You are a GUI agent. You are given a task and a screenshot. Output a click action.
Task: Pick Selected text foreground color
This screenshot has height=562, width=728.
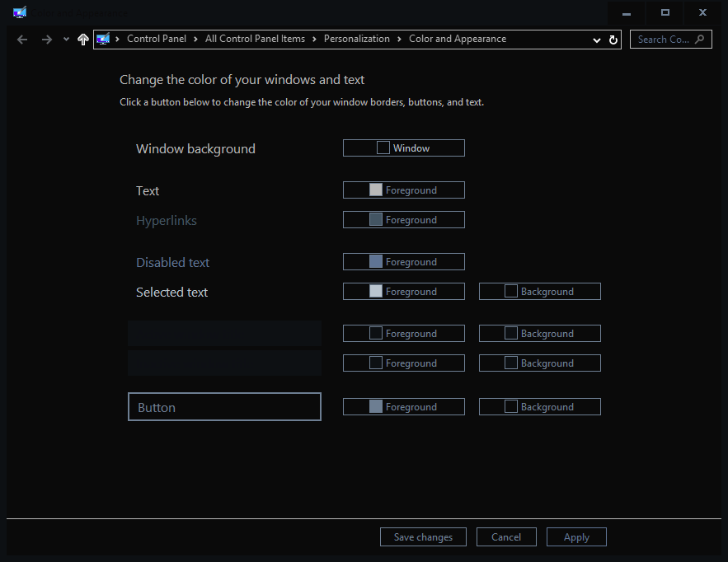[x=403, y=292]
